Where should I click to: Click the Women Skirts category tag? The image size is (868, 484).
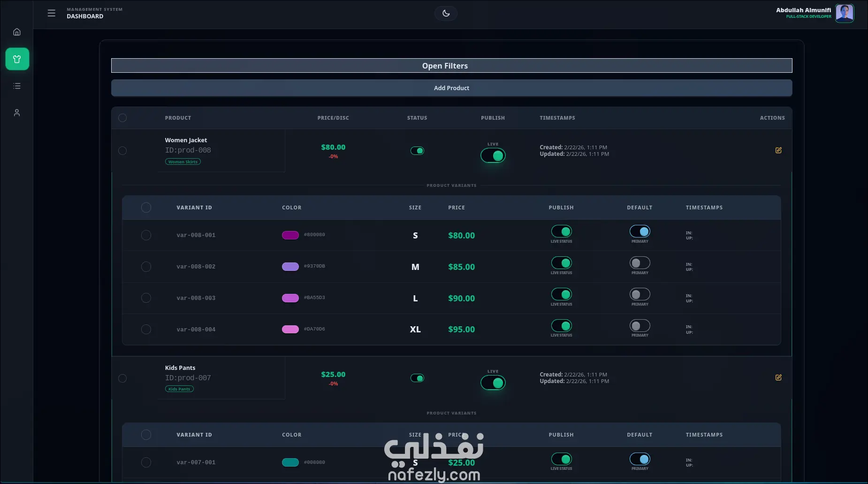click(x=183, y=161)
